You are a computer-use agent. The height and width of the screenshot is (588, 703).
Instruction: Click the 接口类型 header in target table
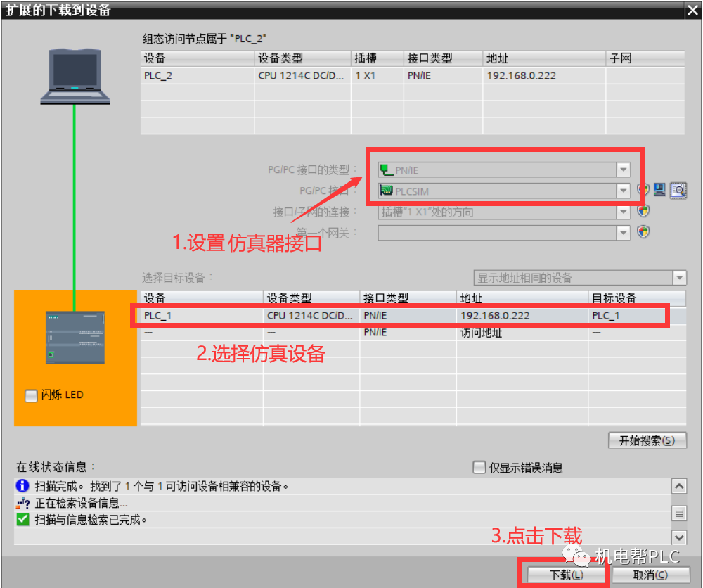[x=408, y=298]
